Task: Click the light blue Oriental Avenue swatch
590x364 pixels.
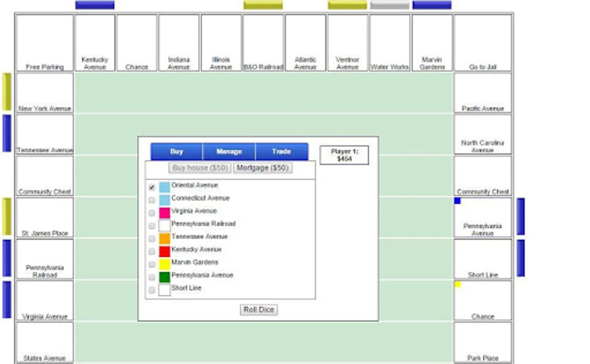Action: click(164, 187)
